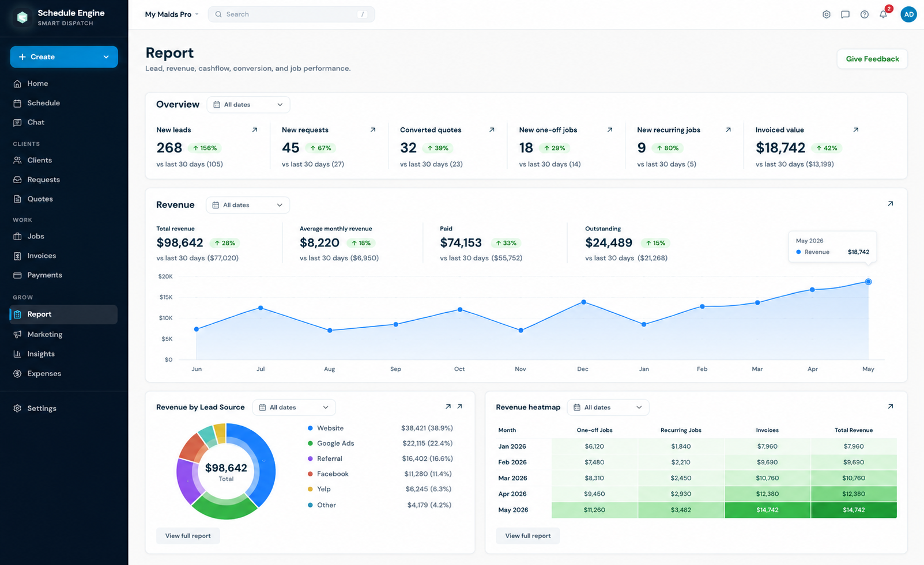Open Expenses in sidebar
924x565 pixels.
tap(64, 373)
